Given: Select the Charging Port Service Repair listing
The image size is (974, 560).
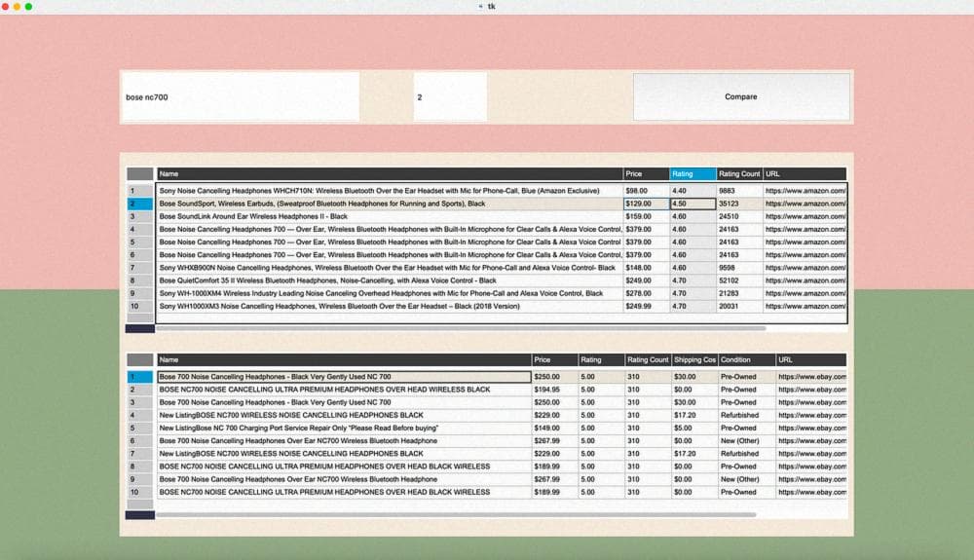Looking at the screenshot, I should tap(343, 428).
